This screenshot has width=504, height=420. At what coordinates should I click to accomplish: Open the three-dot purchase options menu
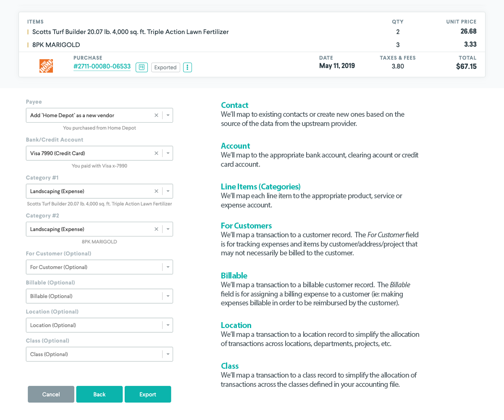[x=188, y=67]
